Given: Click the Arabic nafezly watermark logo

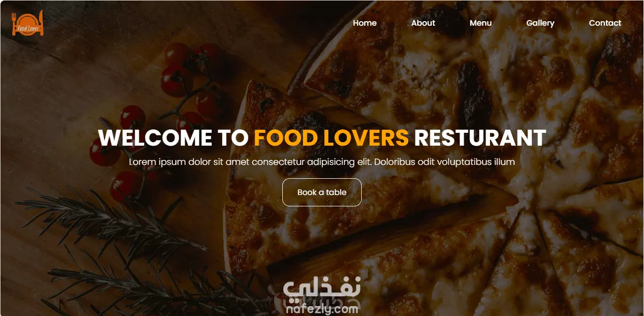Looking at the screenshot, I should tap(323, 291).
